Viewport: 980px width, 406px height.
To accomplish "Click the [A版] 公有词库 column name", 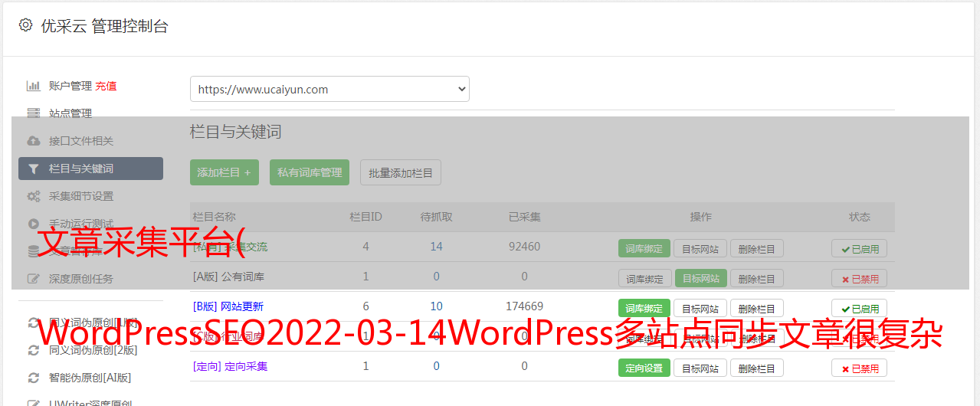I will [228, 277].
